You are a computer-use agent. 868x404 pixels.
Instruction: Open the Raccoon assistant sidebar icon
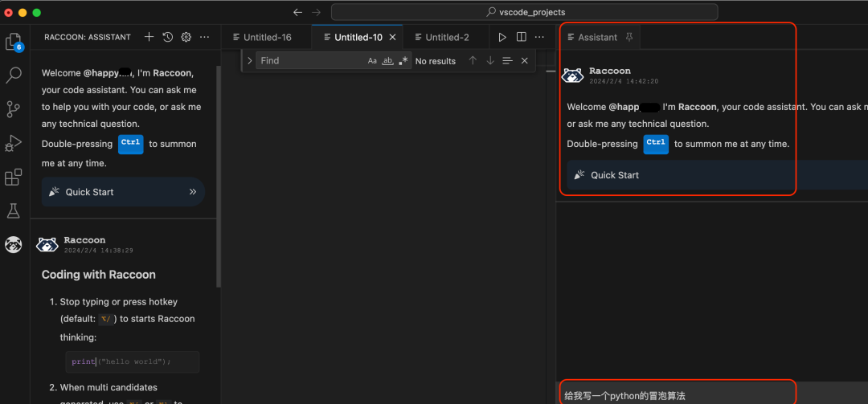pos(14,244)
